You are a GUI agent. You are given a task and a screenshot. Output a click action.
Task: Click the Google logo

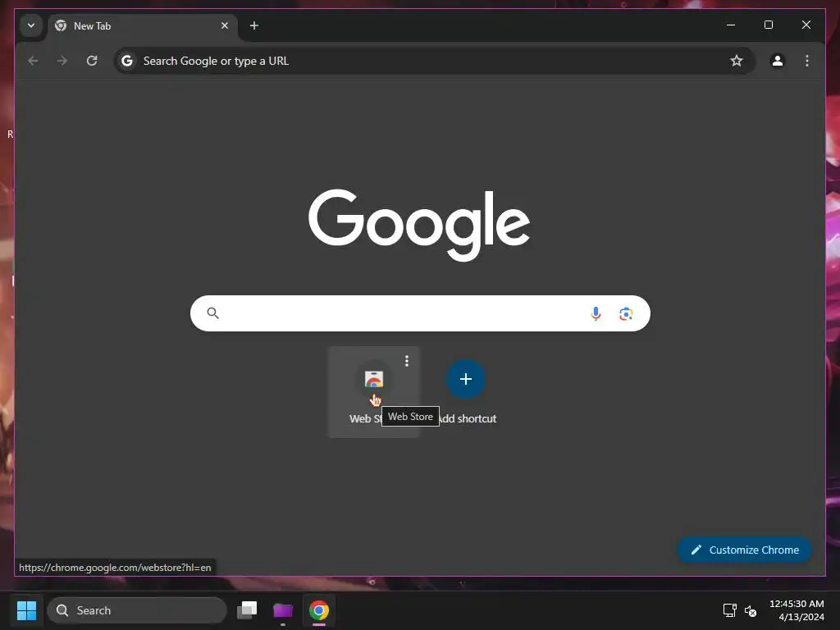click(419, 225)
